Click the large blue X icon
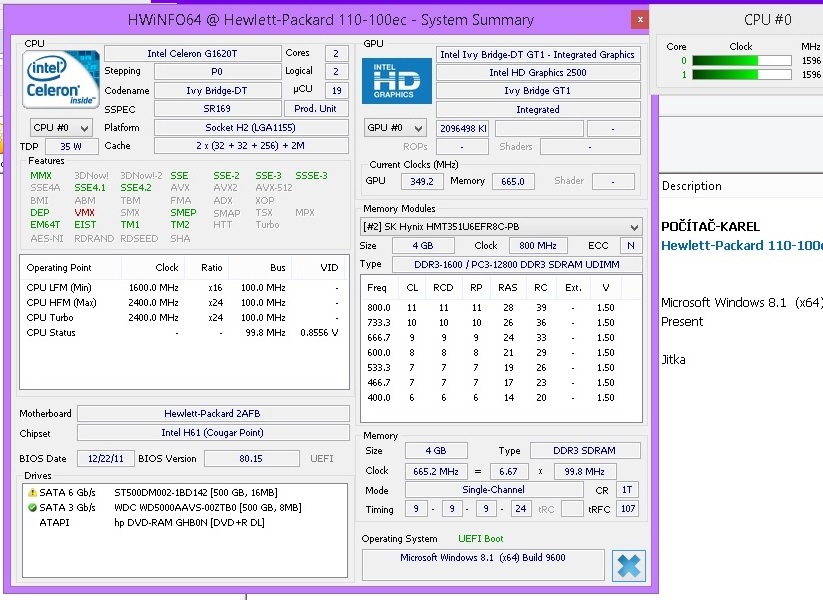Viewport: 823px width, 600px height. (x=629, y=565)
